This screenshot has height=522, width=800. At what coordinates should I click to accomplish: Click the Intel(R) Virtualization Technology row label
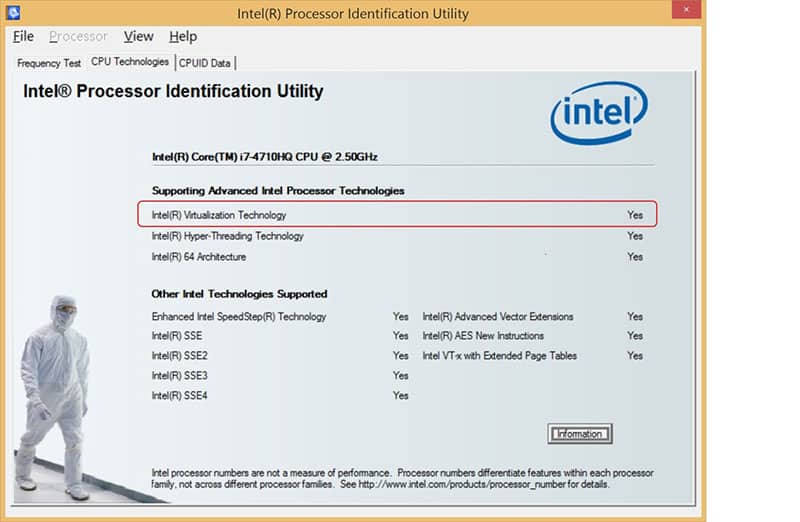click(219, 215)
